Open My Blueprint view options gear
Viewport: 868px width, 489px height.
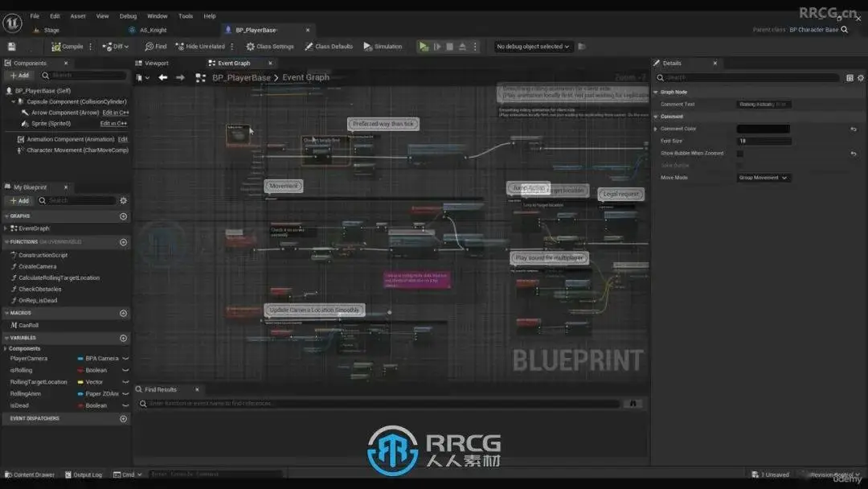pos(124,200)
